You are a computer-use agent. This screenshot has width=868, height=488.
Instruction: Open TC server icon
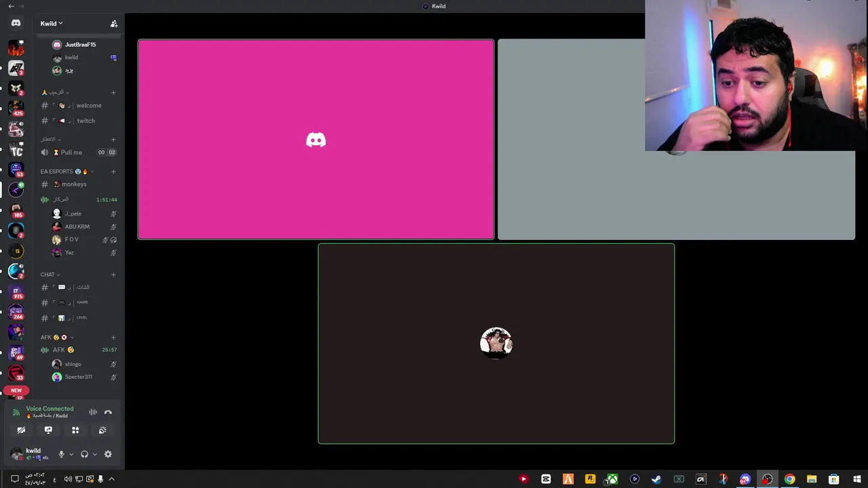pyautogui.click(x=16, y=150)
